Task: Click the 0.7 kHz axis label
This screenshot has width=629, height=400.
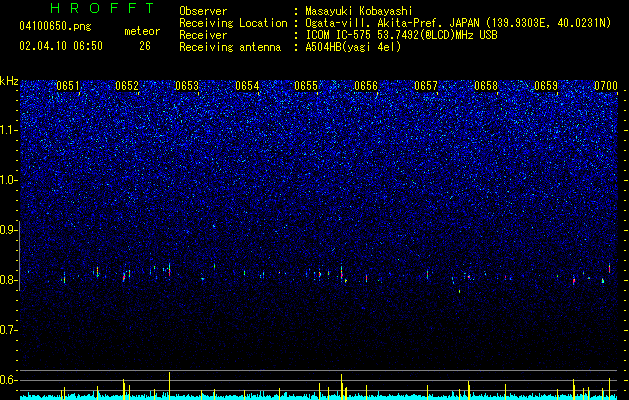Action: (x=9, y=330)
